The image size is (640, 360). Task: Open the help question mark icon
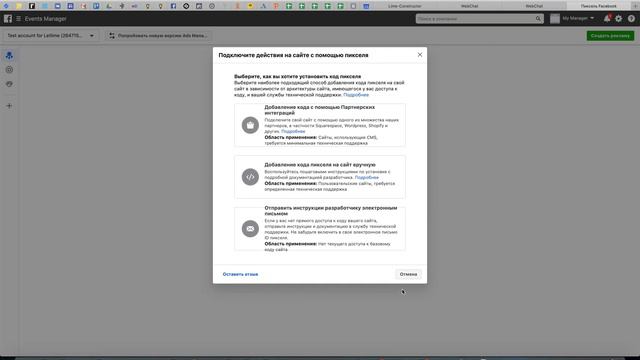631,19
